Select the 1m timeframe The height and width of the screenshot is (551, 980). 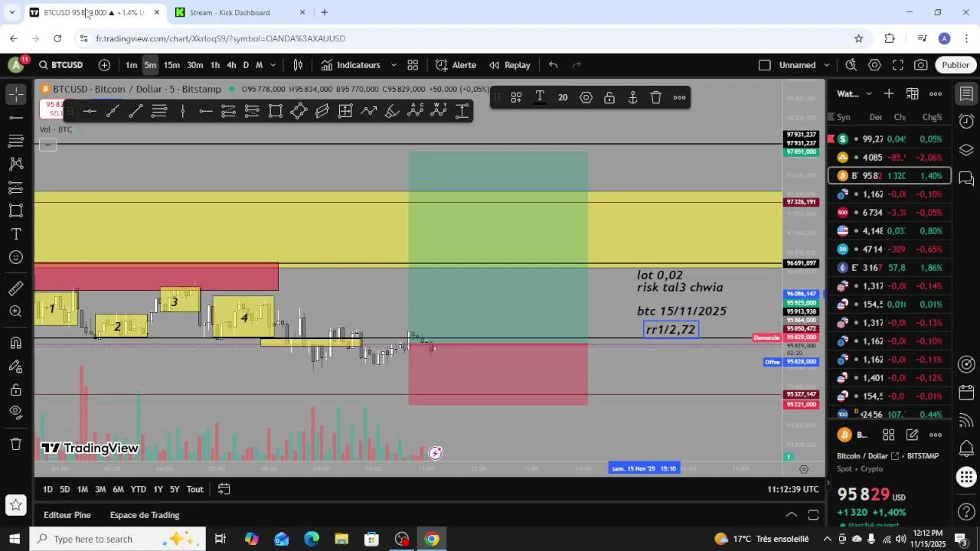pyautogui.click(x=131, y=65)
